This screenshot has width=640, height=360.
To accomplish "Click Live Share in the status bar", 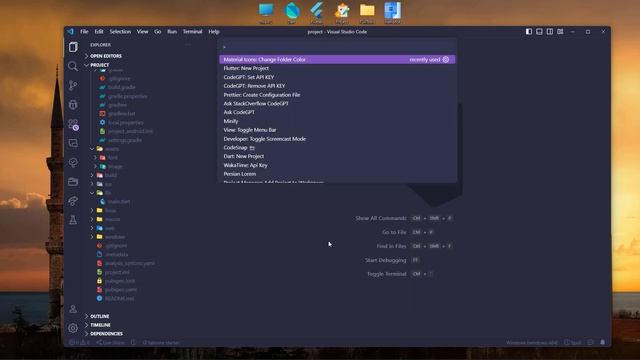I will click(111, 342).
